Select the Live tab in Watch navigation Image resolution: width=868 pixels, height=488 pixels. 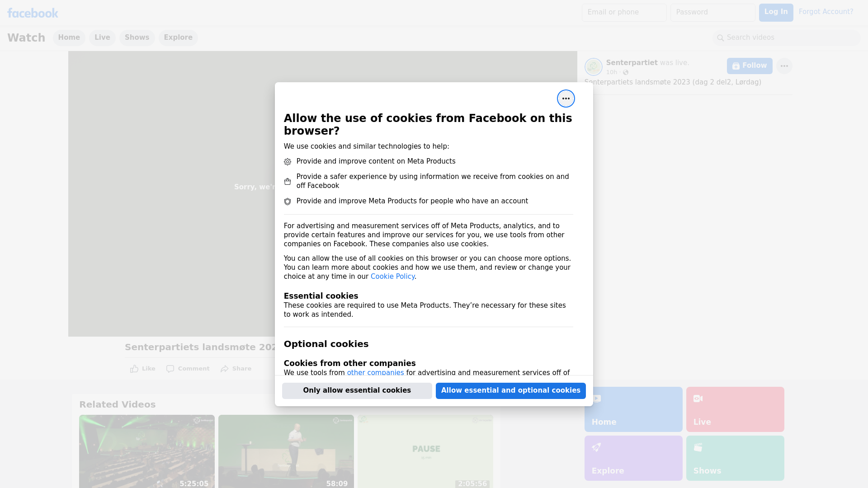tap(102, 38)
